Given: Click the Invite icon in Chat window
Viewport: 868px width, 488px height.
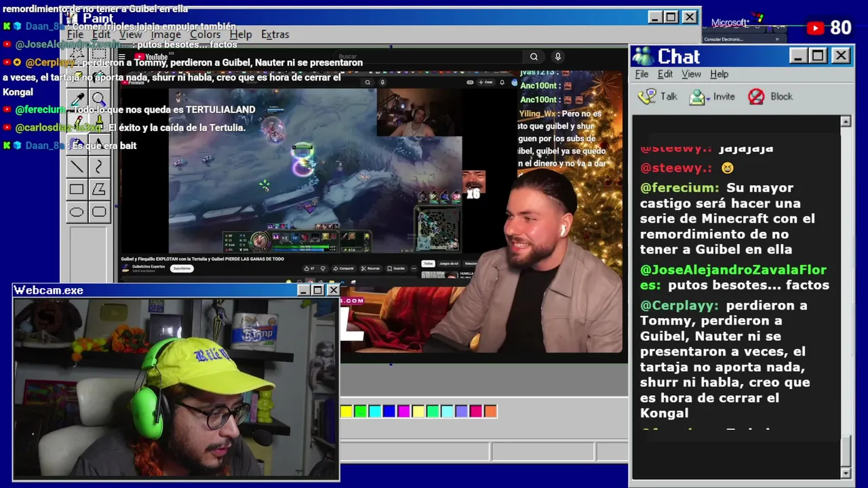Looking at the screenshot, I should (x=697, y=97).
